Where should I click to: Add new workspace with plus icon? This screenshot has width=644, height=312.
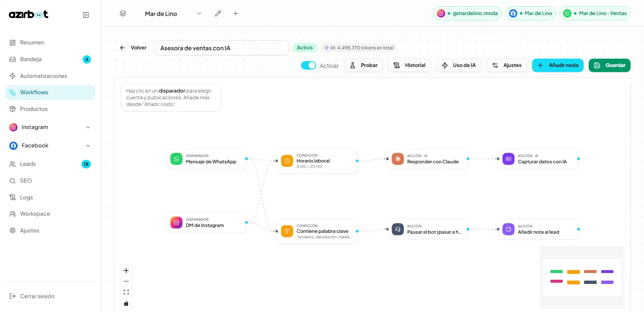pyautogui.click(x=236, y=13)
